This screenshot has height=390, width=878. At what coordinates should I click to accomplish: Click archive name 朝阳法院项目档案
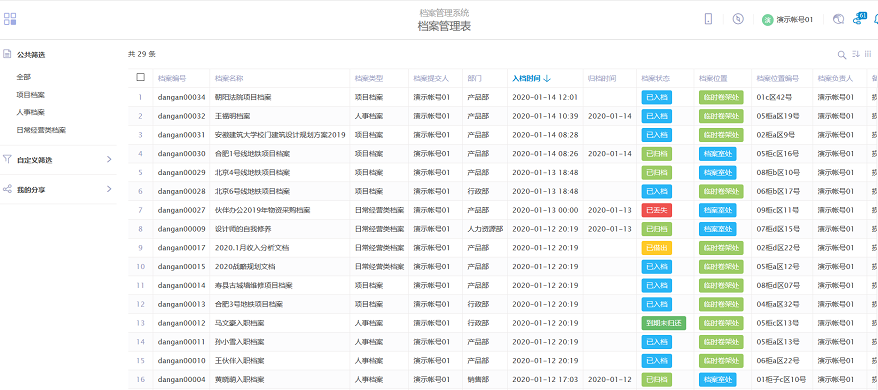point(243,97)
